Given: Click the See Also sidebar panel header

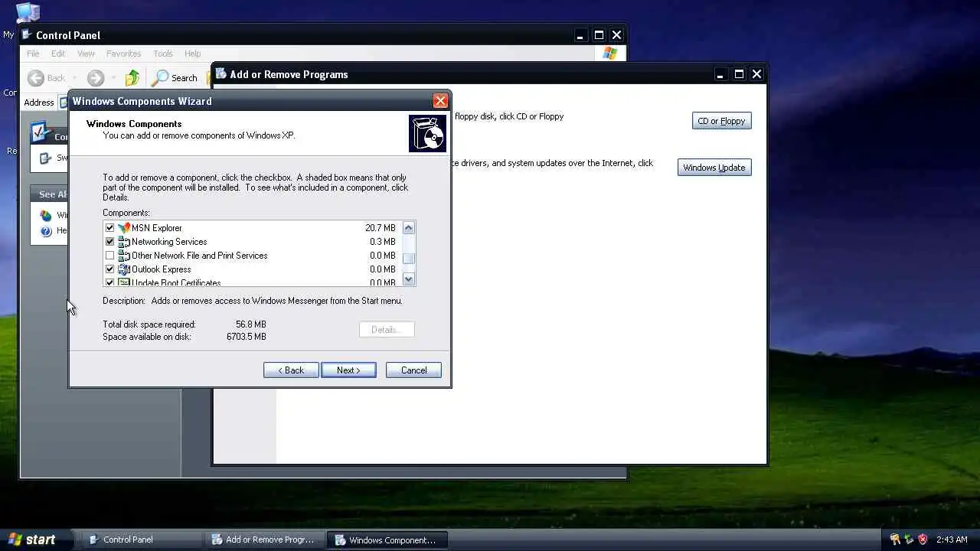Looking at the screenshot, I should [50, 194].
